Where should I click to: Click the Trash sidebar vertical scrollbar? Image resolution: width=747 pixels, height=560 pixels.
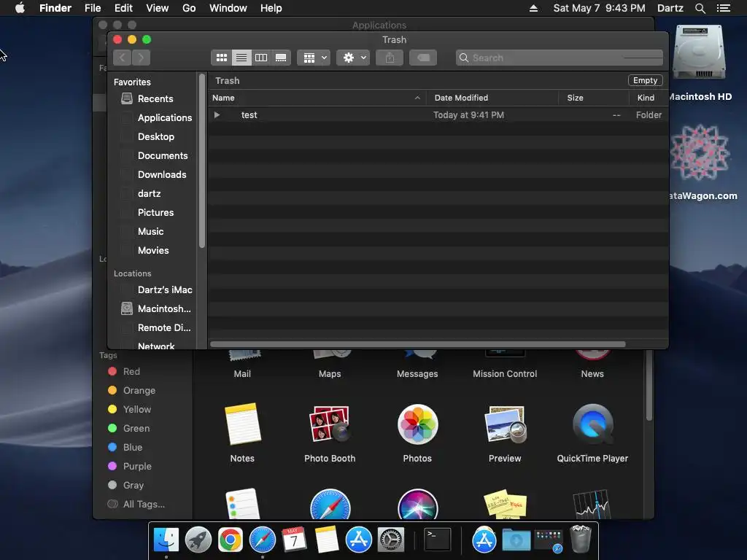tap(202, 161)
